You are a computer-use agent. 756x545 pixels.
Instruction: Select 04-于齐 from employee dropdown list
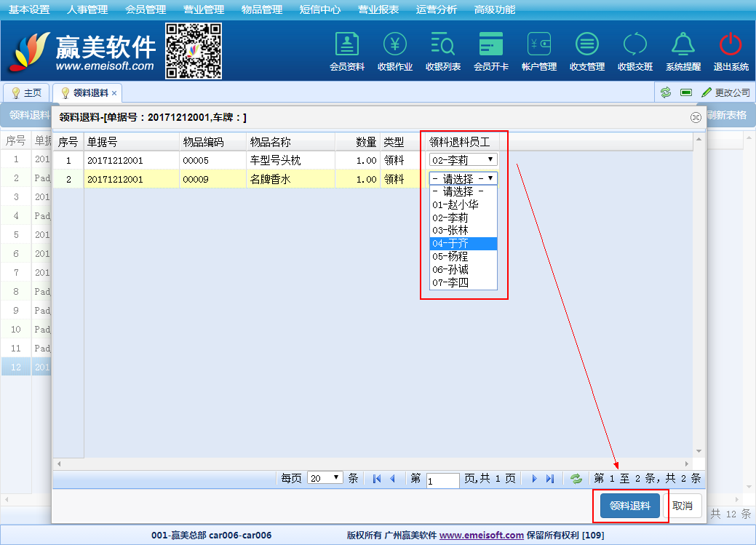[x=463, y=244]
